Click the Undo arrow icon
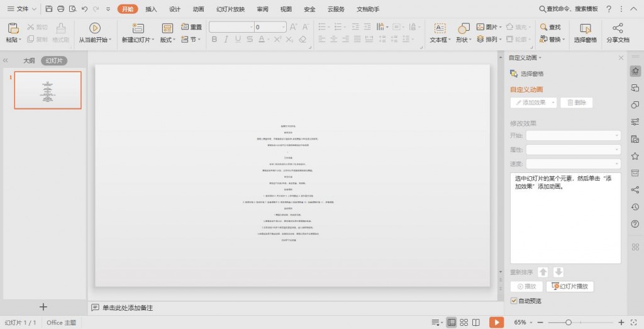Image resolution: width=644 pixels, height=329 pixels. 85,9
